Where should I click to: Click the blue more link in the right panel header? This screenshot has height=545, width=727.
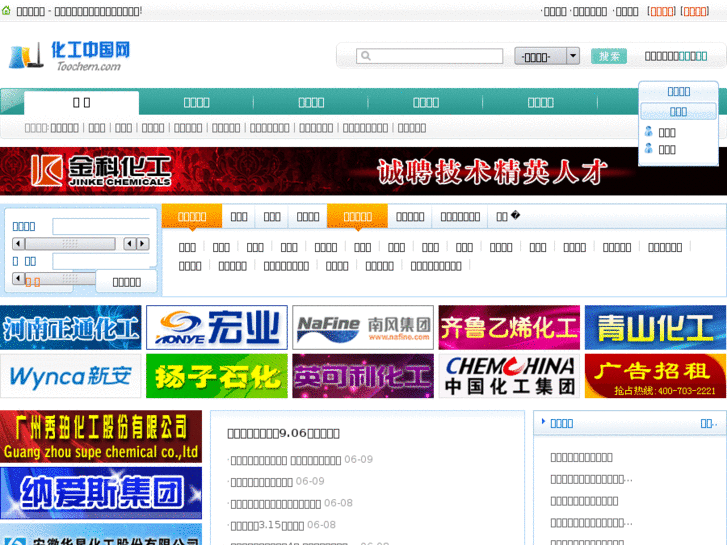708,423
